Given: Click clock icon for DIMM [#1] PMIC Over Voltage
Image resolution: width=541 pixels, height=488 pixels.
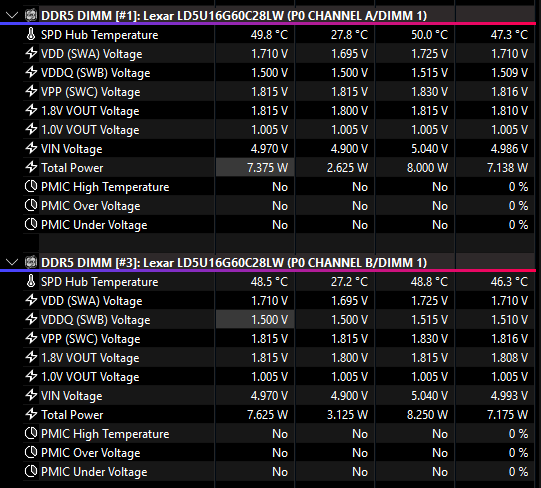Looking at the screenshot, I should click(x=31, y=205).
